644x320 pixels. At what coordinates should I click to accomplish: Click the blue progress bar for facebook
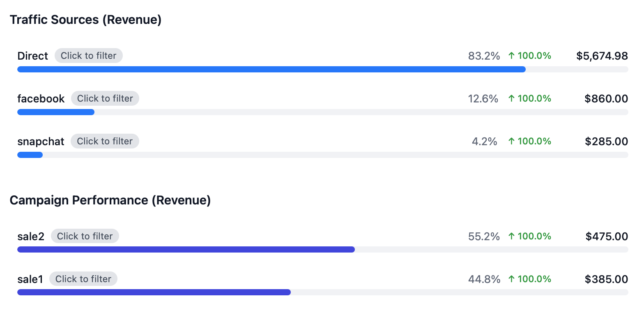tap(55, 112)
